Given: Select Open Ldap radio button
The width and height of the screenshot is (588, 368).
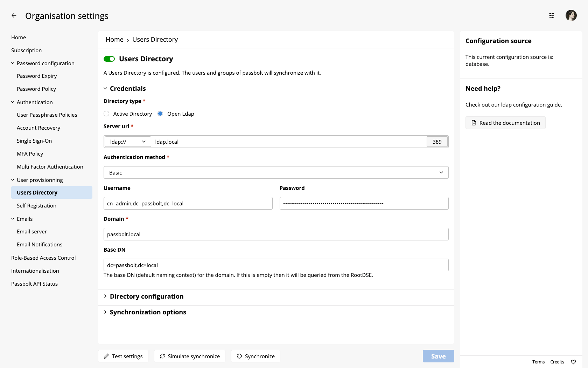Looking at the screenshot, I should point(160,114).
